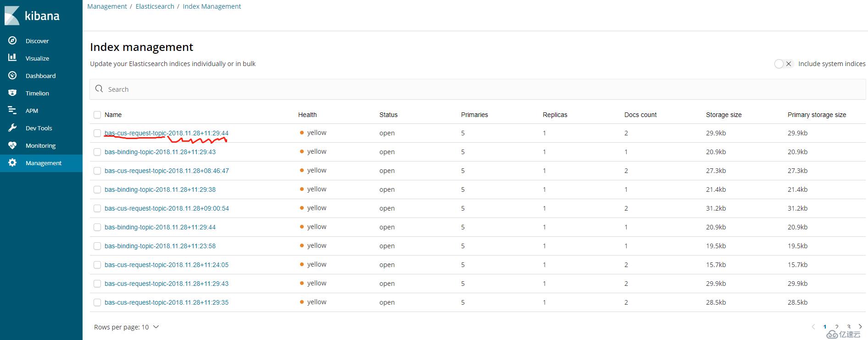This screenshot has width=868, height=340.
Task: Check the select-all checkbox beside Name header
Action: tap(97, 114)
